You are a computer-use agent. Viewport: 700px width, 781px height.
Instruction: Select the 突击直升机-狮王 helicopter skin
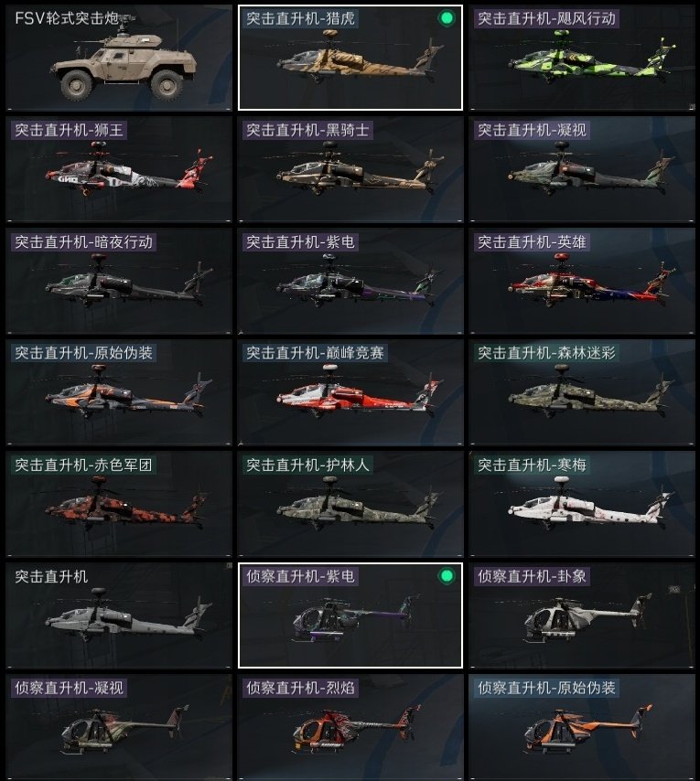[119, 169]
